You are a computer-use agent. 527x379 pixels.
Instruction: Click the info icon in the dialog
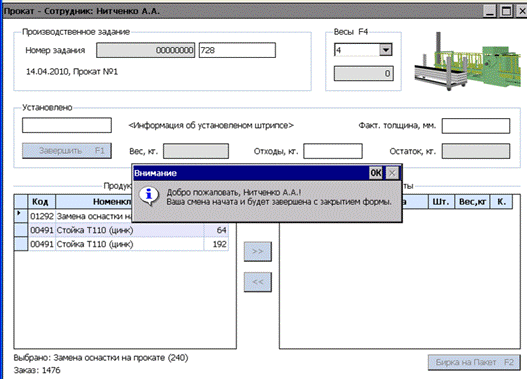(x=149, y=196)
